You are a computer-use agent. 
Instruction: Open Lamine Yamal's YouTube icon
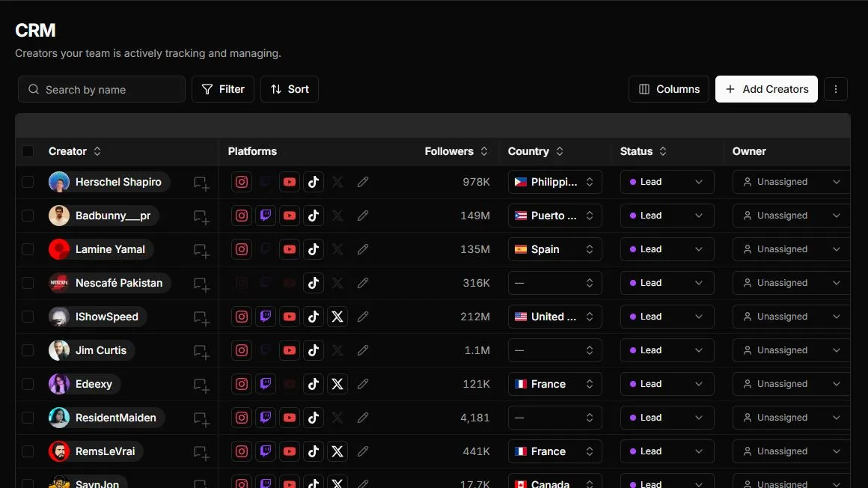click(x=290, y=249)
